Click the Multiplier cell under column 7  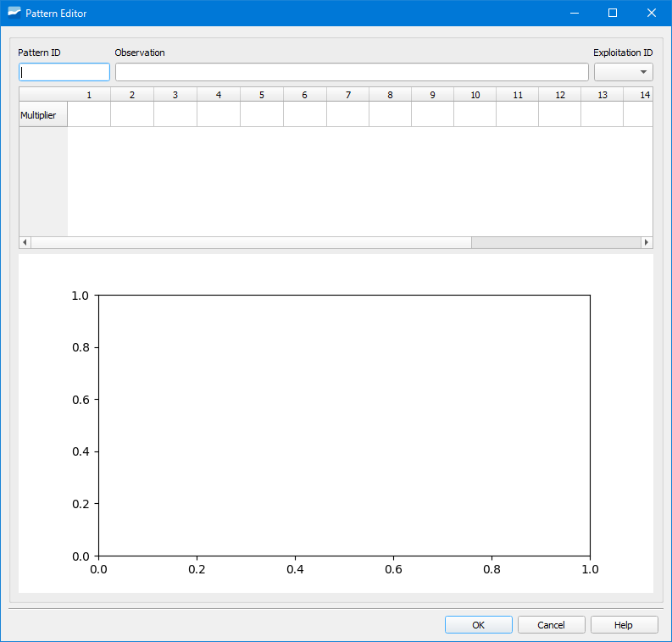(347, 115)
